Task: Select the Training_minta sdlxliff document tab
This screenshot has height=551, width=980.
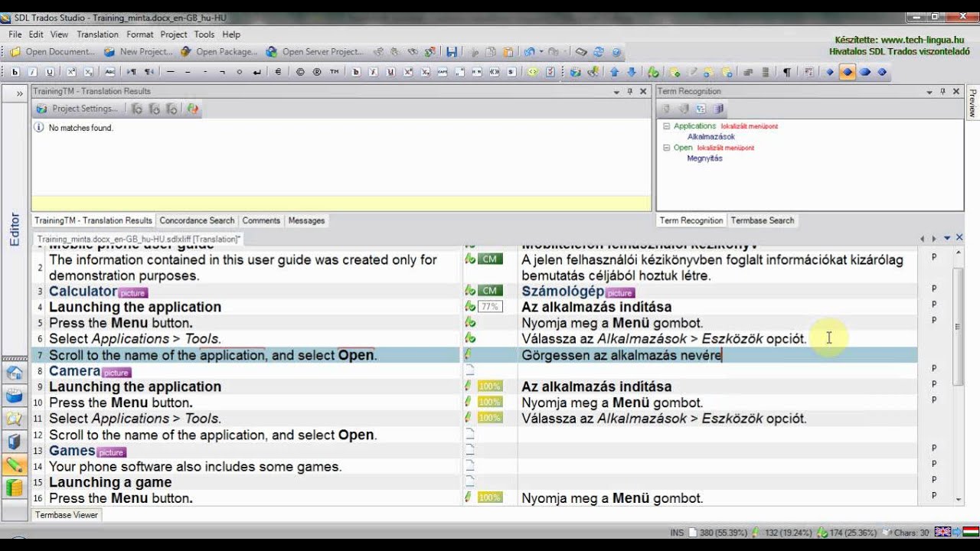Action: pyautogui.click(x=139, y=239)
